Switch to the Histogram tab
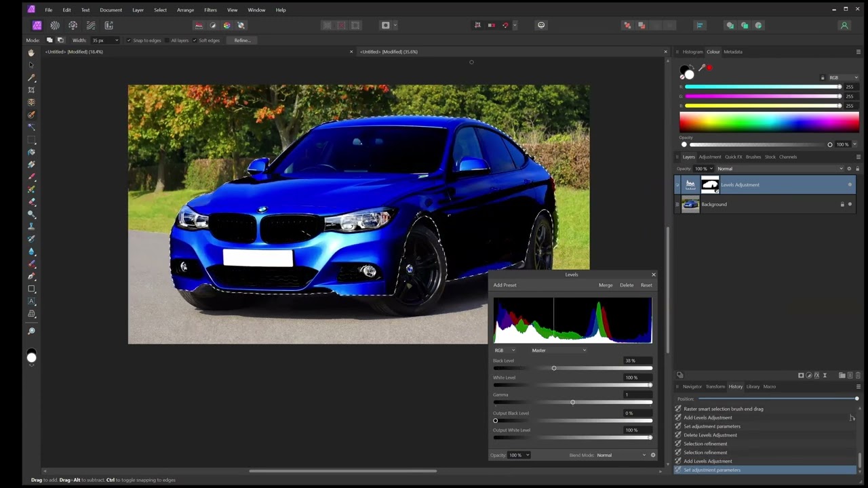Image resolution: width=868 pixels, height=488 pixels. pyautogui.click(x=692, y=52)
